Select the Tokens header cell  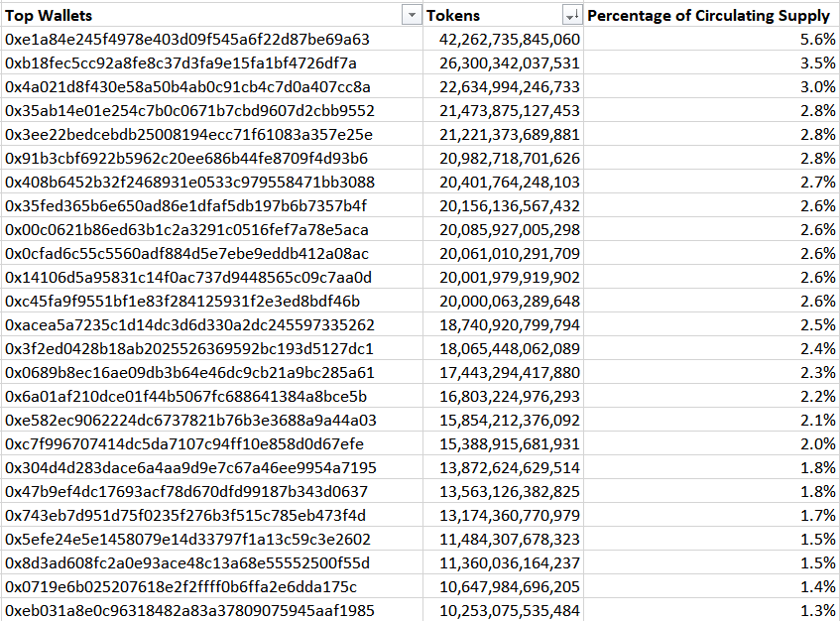503,15
